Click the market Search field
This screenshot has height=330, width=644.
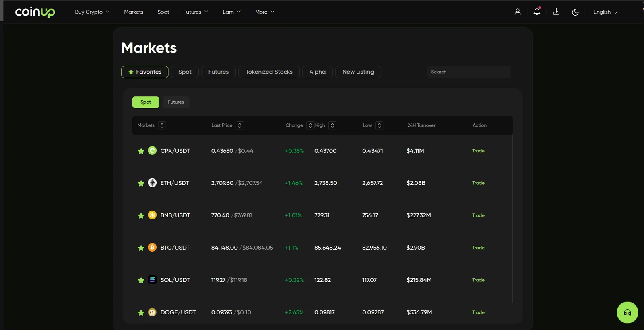click(x=469, y=72)
